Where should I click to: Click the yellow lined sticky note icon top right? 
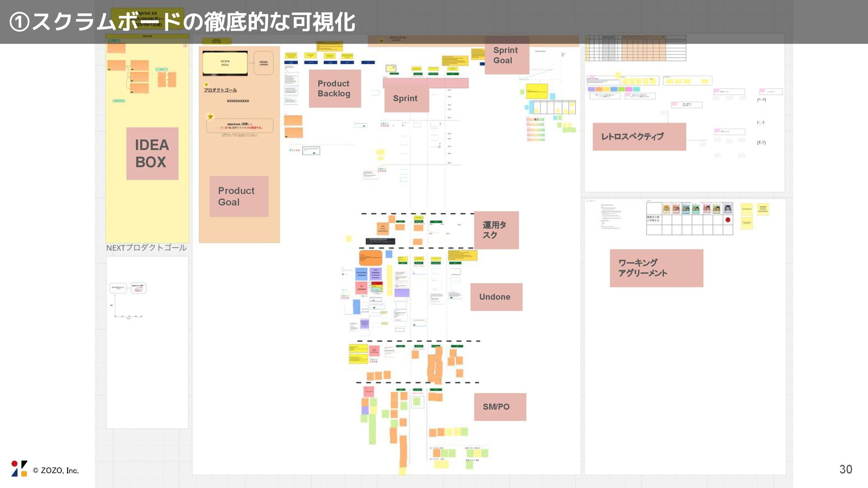763,209
